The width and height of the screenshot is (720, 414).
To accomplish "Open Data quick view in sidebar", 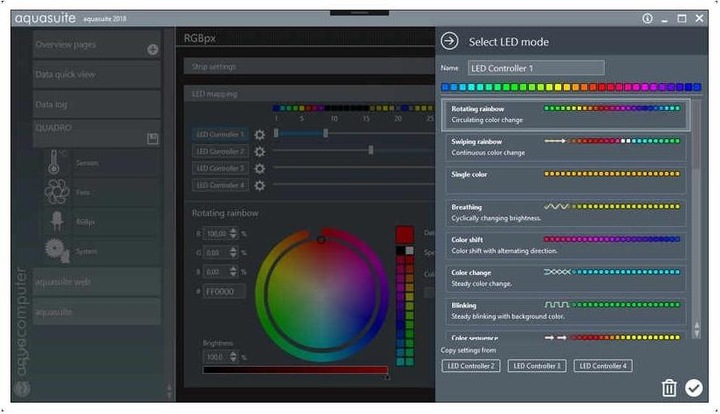I will click(x=96, y=74).
